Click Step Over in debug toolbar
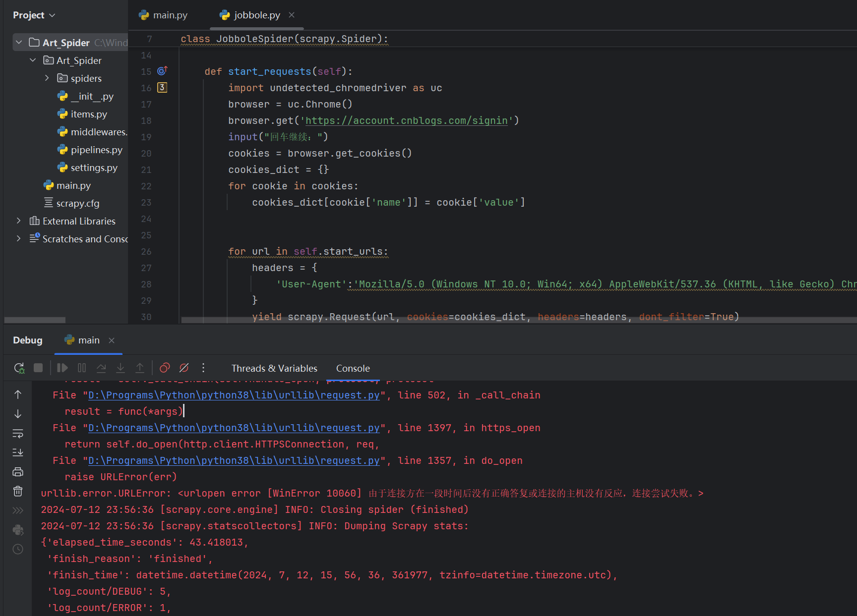This screenshot has height=616, width=857. point(101,368)
